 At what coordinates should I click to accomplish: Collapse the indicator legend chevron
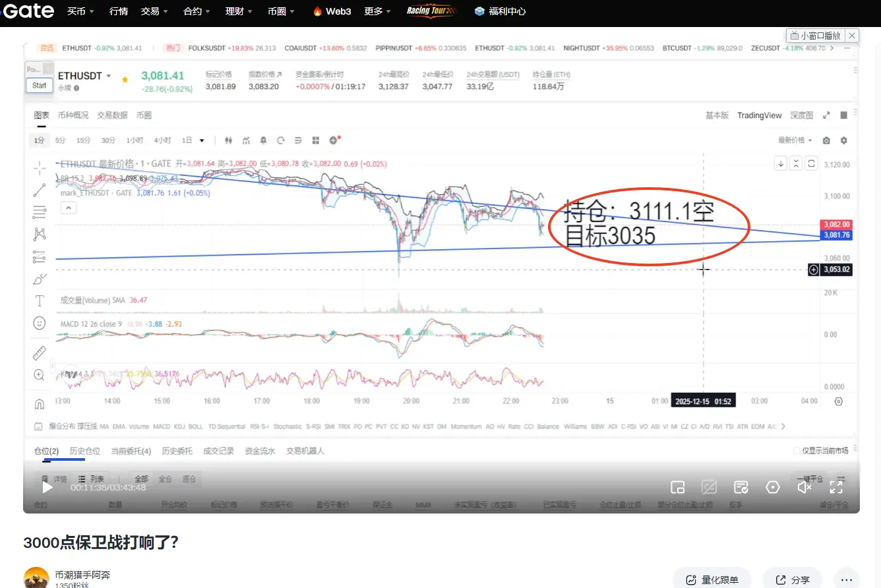(69, 208)
